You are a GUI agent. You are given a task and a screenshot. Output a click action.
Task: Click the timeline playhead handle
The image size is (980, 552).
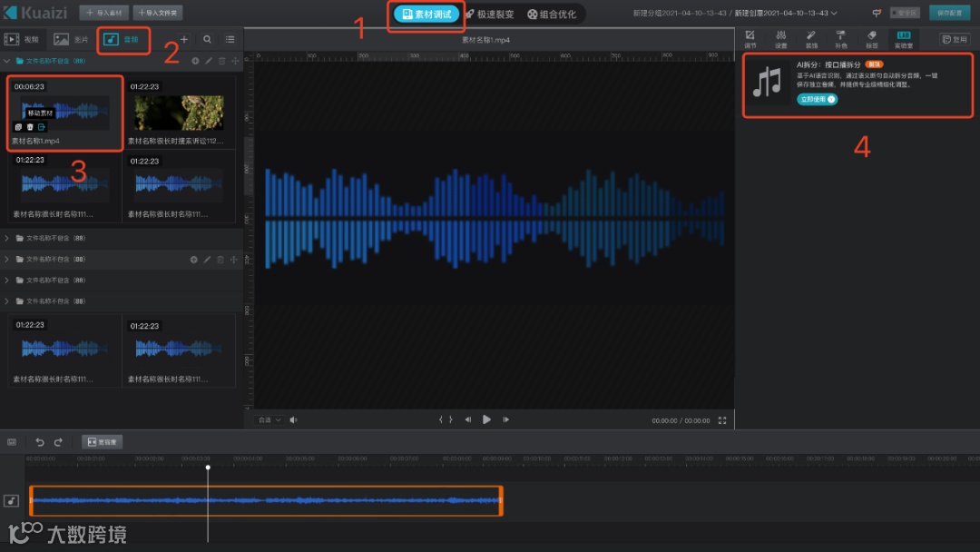coord(208,467)
